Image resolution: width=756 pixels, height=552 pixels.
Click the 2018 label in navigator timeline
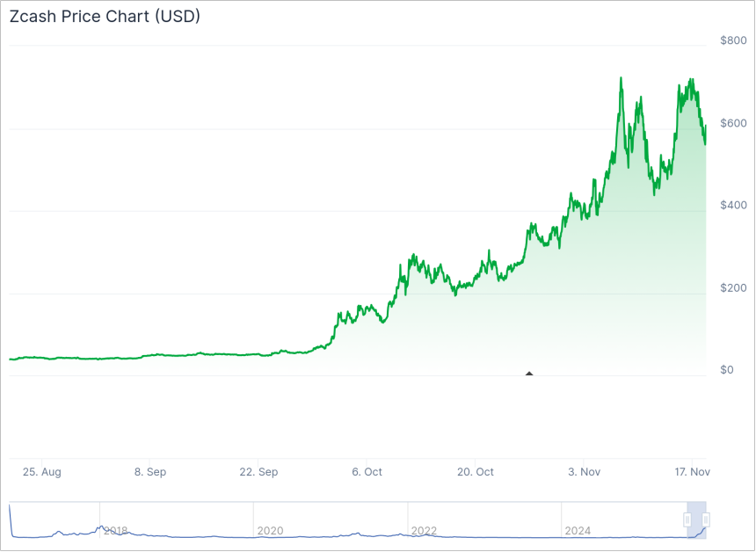point(115,531)
